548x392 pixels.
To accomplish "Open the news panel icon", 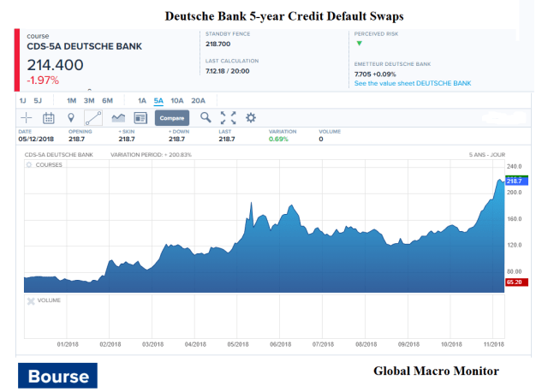I will tap(140, 117).
